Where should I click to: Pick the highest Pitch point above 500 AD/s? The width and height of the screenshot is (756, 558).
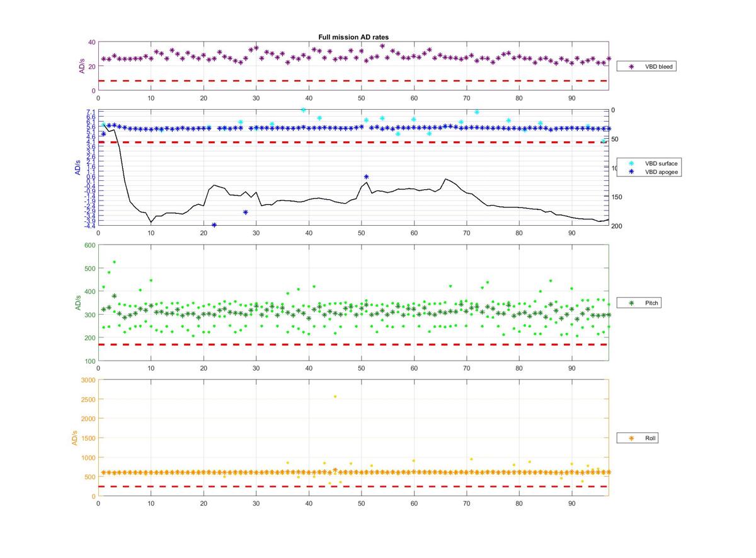click(114, 262)
